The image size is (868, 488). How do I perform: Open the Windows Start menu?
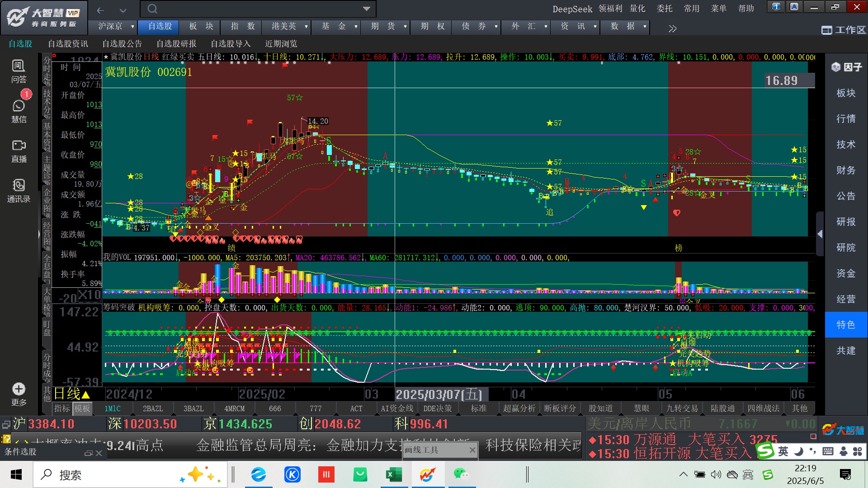[16, 475]
